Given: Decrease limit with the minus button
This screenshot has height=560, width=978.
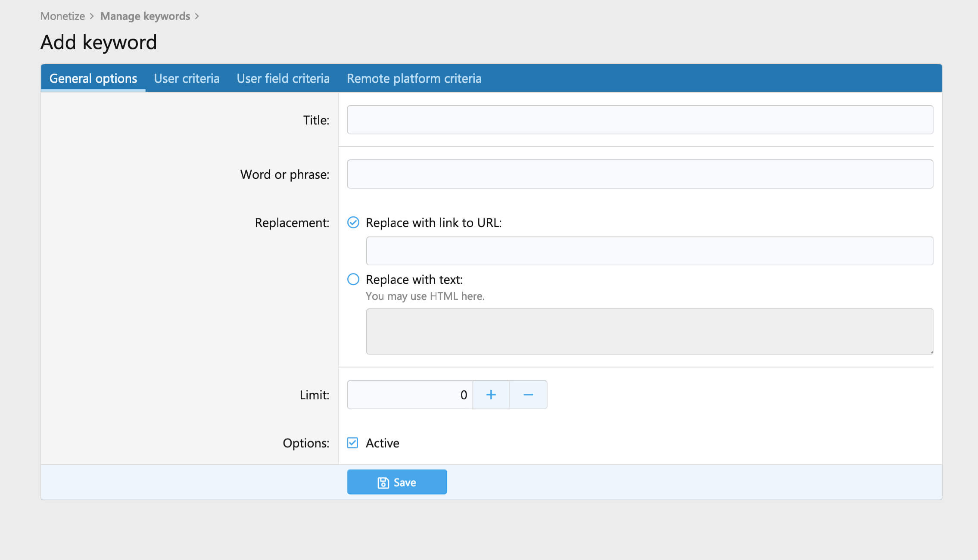Looking at the screenshot, I should 529,395.
